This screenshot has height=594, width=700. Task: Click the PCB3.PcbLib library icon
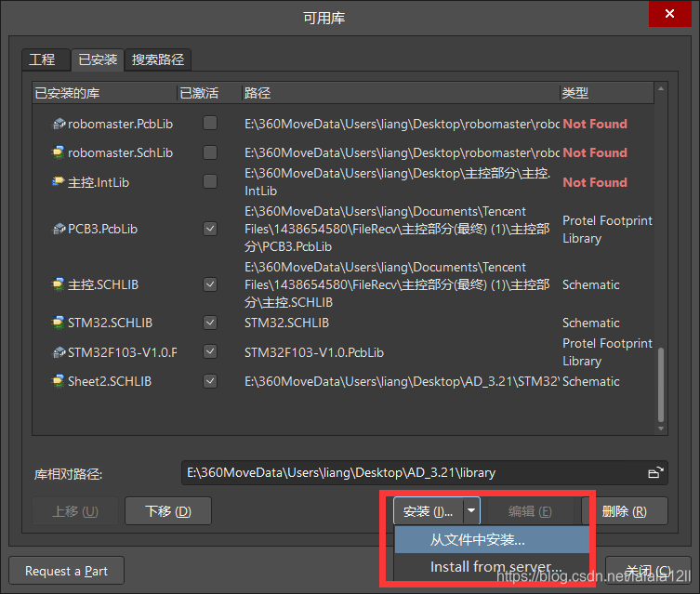pos(59,229)
